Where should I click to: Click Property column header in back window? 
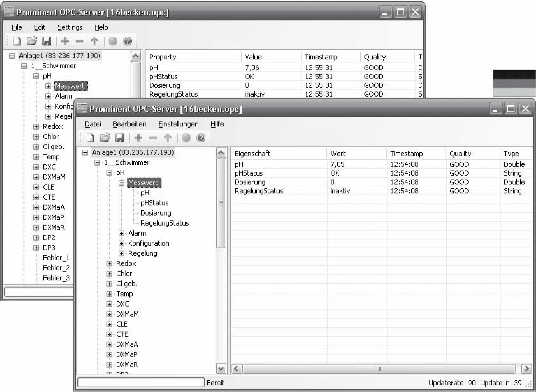(x=194, y=57)
